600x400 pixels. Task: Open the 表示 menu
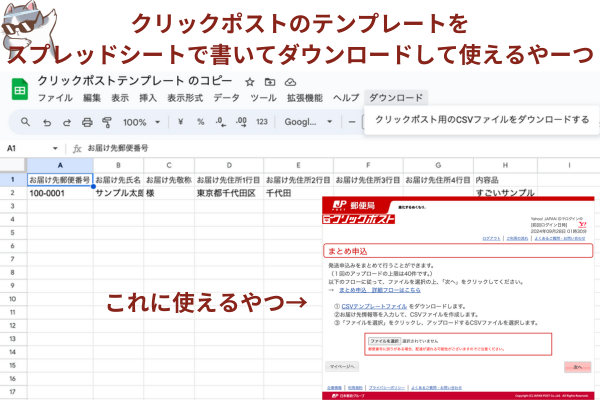pyautogui.click(x=120, y=98)
